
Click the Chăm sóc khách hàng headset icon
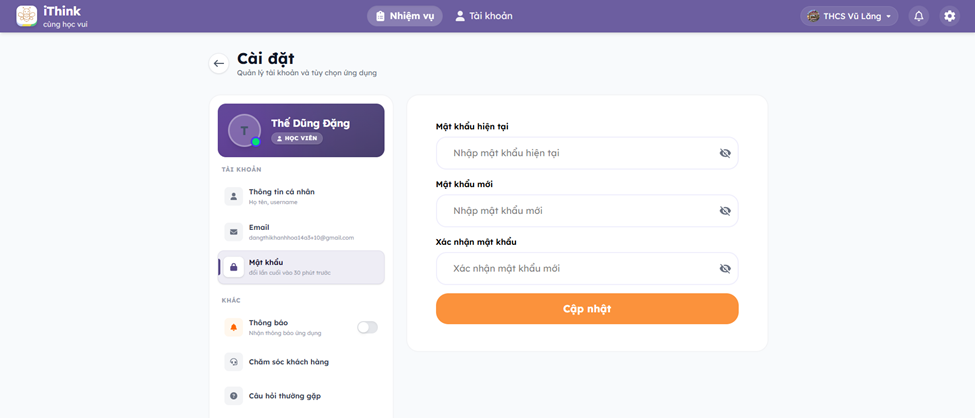pos(234,362)
